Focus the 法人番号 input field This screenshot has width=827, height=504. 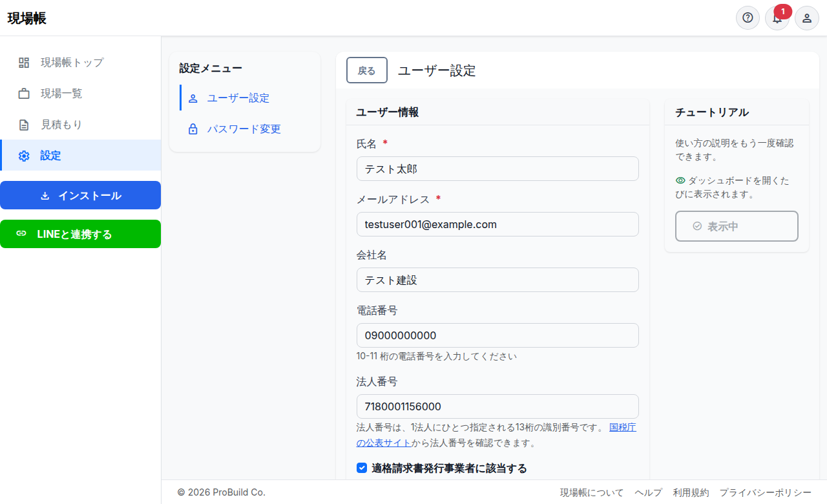[497, 406]
